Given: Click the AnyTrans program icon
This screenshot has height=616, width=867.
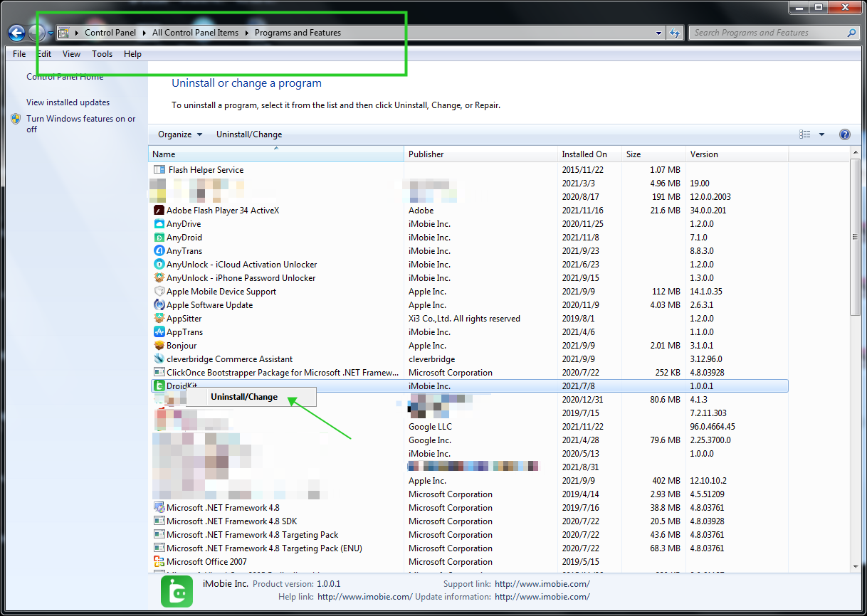Looking at the screenshot, I should tap(159, 251).
